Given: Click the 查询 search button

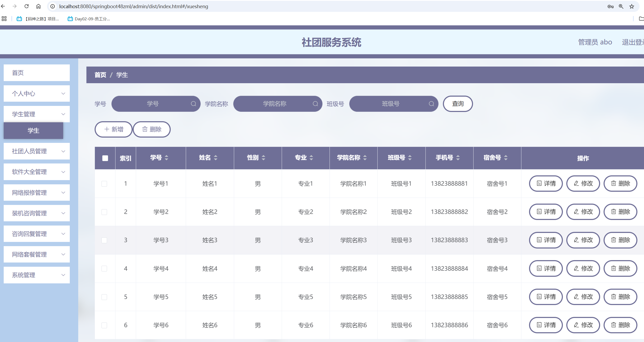Looking at the screenshot, I should pyautogui.click(x=458, y=104).
